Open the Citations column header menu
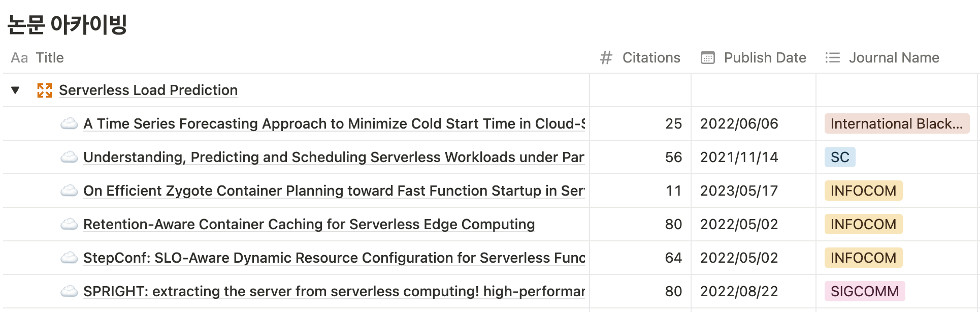This screenshot has width=980, height=312. [x=640, y=57]
